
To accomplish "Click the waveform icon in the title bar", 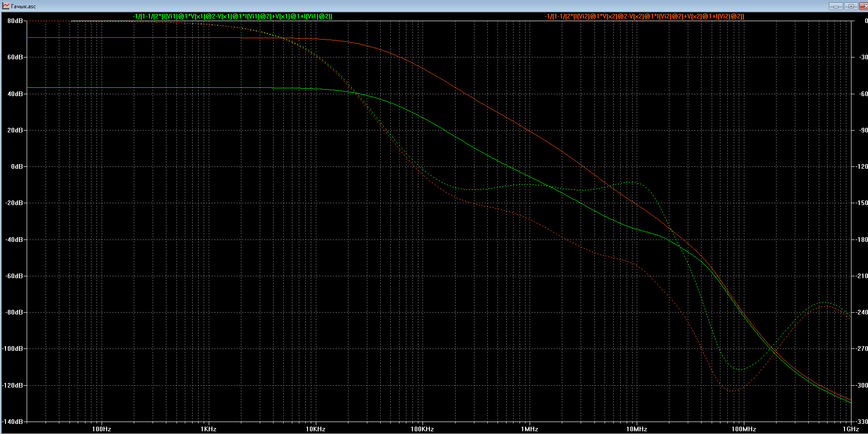I will click(6, 6).
